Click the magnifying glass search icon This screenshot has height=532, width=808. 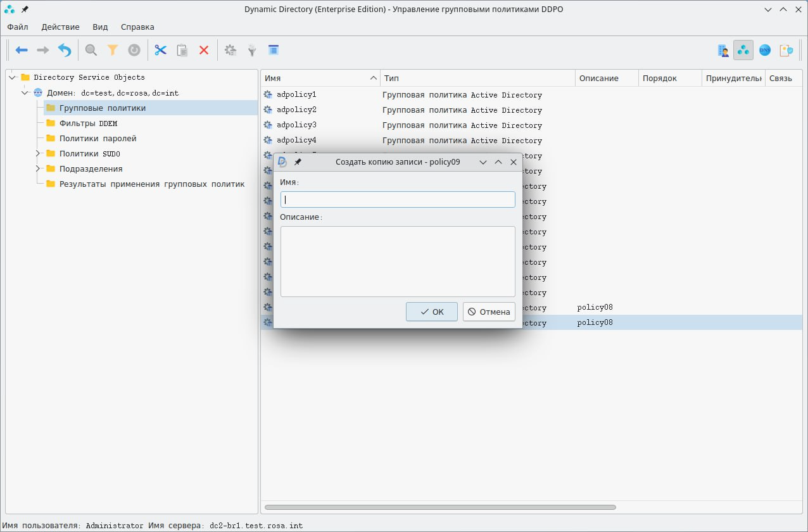point(91,50)
